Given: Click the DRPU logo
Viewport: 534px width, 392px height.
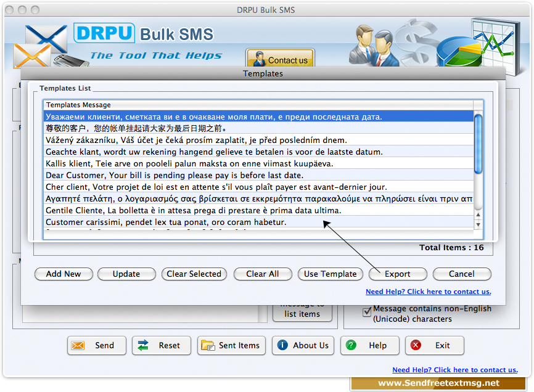Looking at the screenshot, I should point(104,33).
